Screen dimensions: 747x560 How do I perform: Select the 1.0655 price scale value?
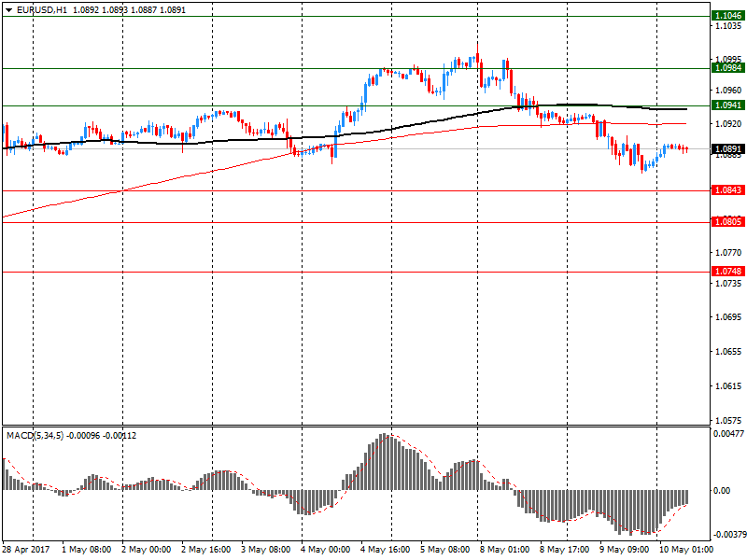729,352
